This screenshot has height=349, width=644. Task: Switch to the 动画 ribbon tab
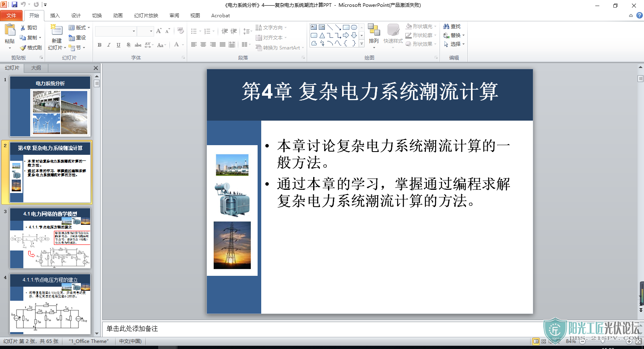pyautogui.click(x=118, y=16)
